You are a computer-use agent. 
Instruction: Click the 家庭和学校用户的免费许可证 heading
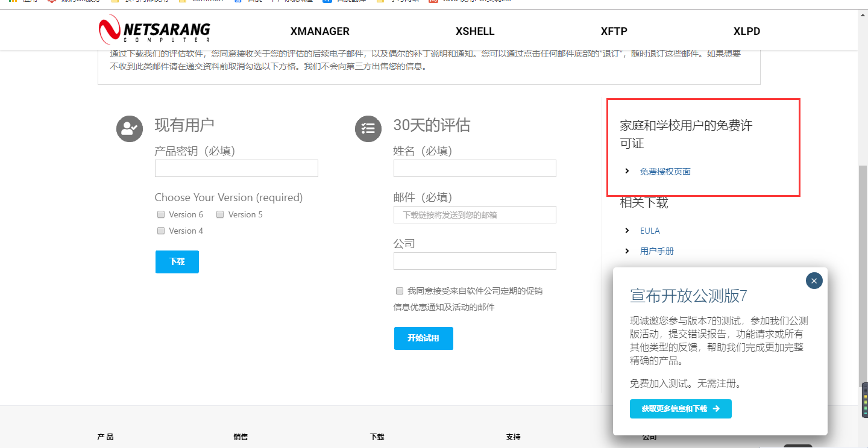pyautogui.click(x=686, y=134)
